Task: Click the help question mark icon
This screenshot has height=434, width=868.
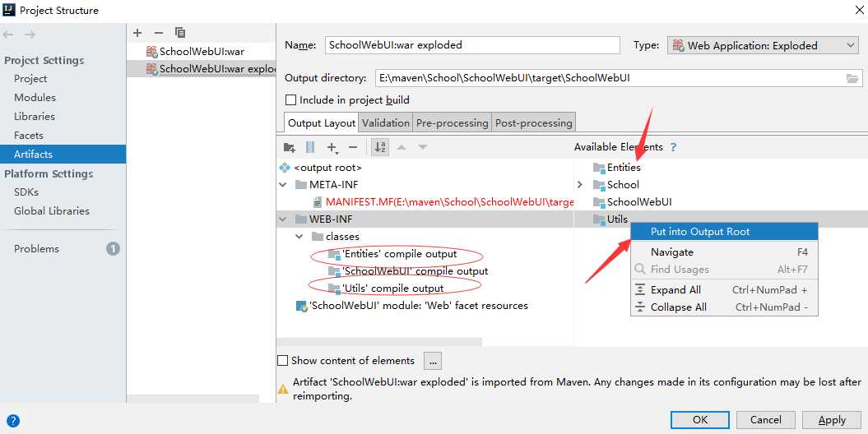Action: click(12, 421)
